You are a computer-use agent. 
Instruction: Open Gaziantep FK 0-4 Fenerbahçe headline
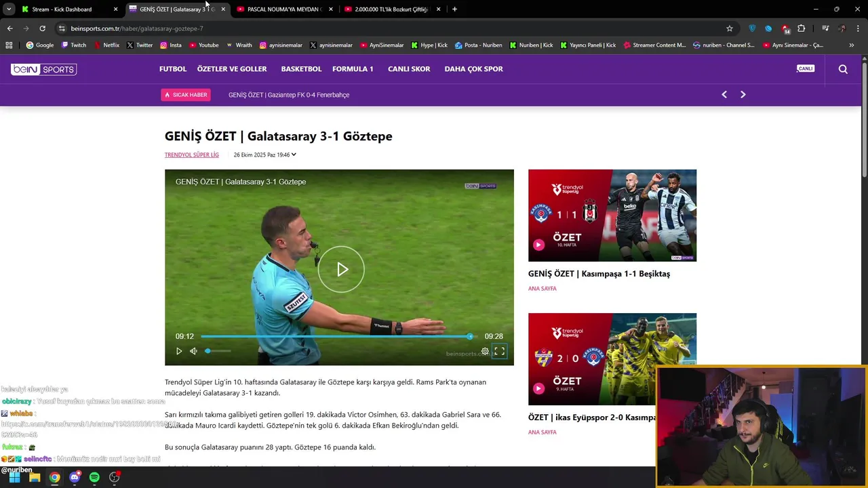coord(289,95)
